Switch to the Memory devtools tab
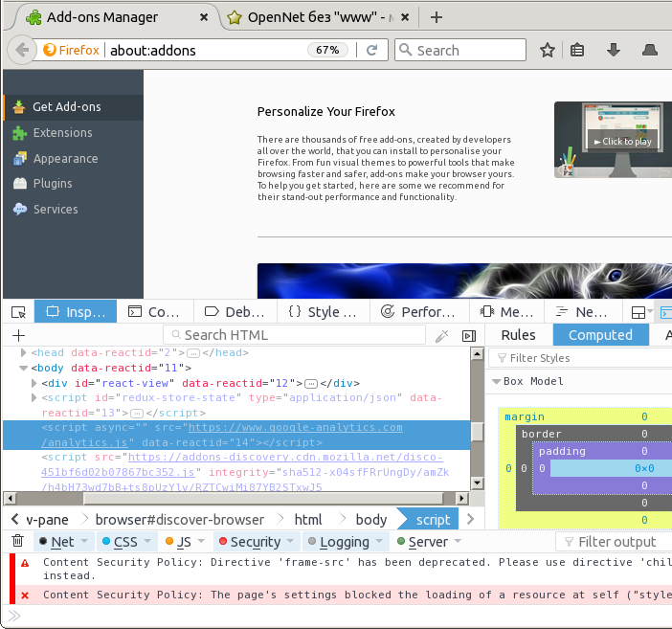 point(506,312)
